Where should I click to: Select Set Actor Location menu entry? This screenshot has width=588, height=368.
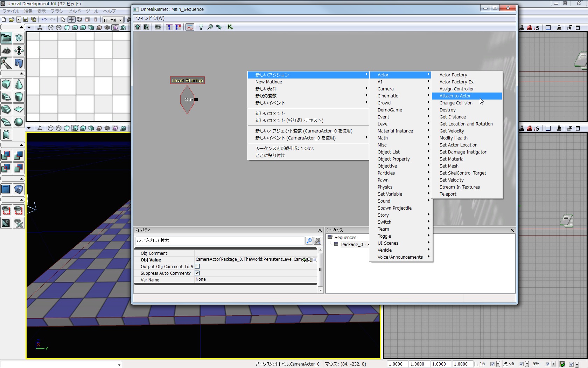[458, 145]
